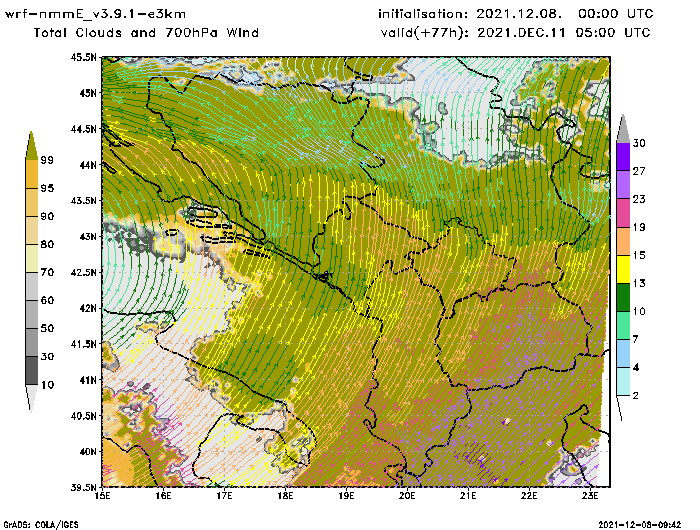Click the wind legend value 2
This screenshot has width=700, height=530.
click(x=636, y=396)
